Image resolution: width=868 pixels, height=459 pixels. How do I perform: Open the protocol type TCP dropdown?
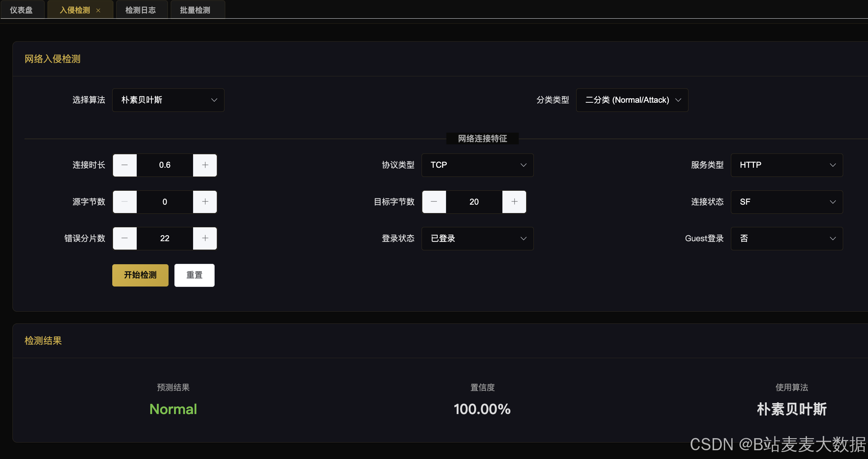click(478, 165)
